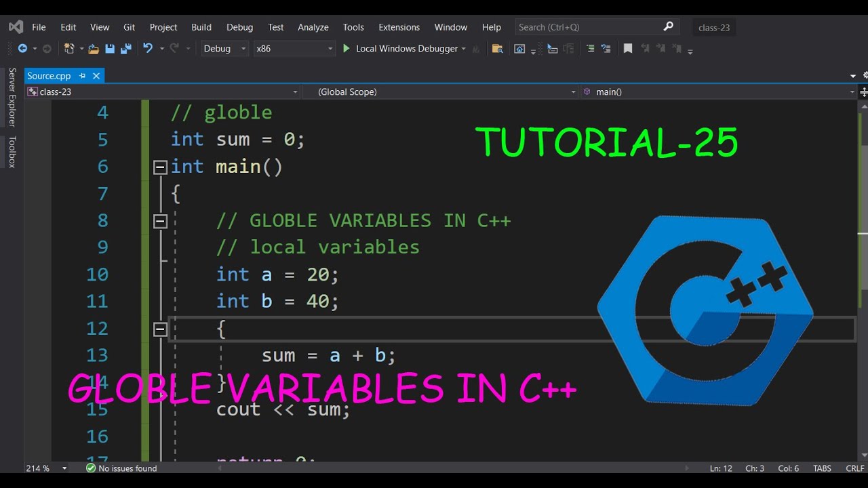Go to the previous bookmark icon
Viewport: 868px width, 488px height.
(x=645, y=49)
